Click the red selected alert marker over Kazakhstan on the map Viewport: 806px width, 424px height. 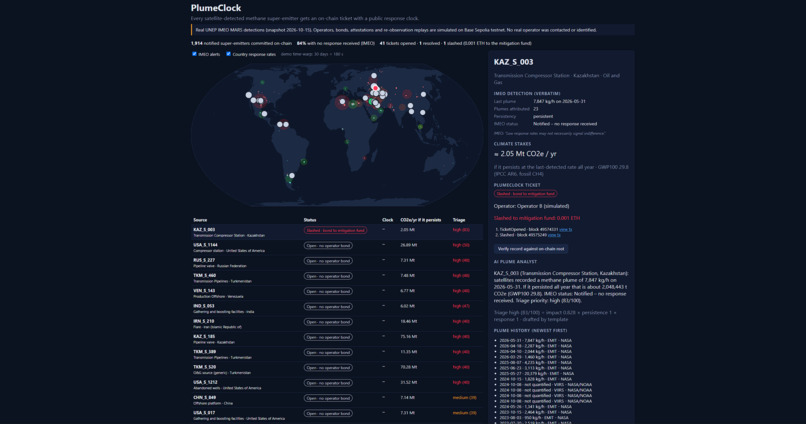[376, 88]
